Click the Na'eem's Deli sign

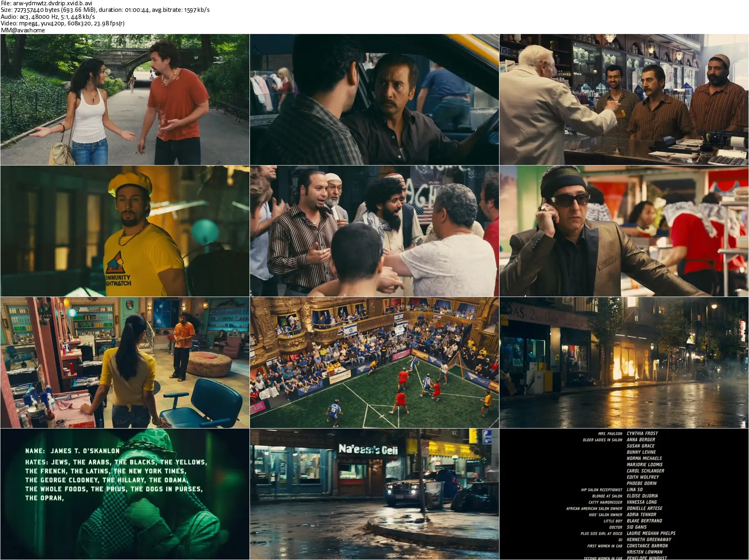point(368,449)
